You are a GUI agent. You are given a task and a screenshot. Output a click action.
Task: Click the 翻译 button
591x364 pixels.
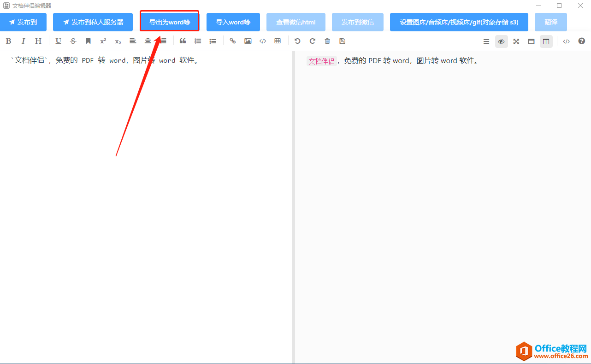pyautogui.click(x=551, y=22)
